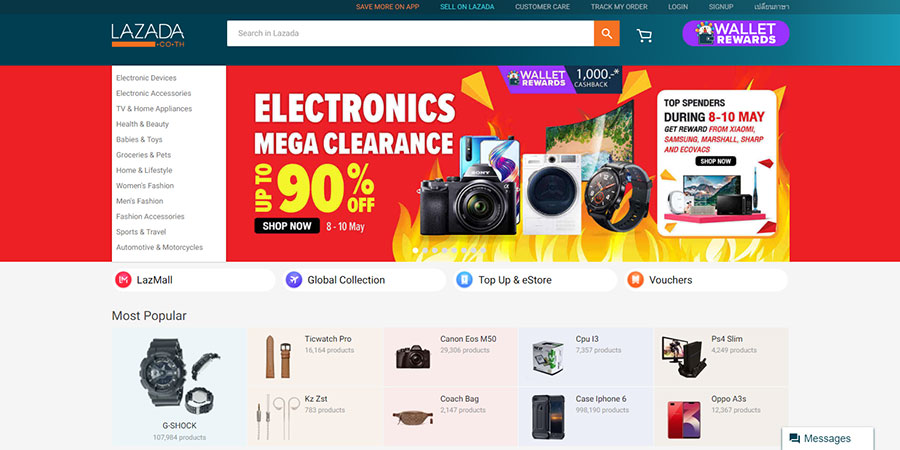900x450 pixels.
Task: Open the Messages chat widget
Action: (x=828, y=439)
